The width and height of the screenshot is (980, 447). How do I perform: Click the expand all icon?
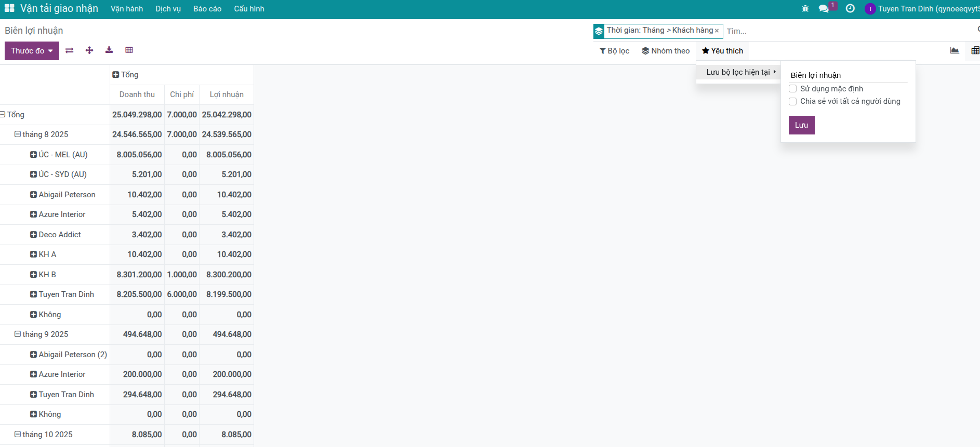click(89, 50)
